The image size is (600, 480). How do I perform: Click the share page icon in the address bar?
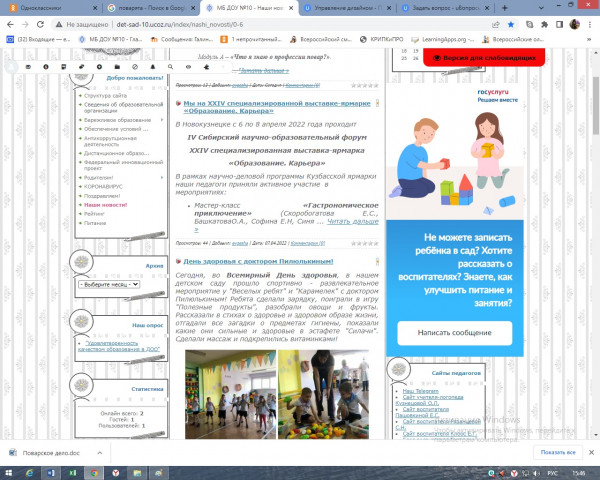coord(496,24)
